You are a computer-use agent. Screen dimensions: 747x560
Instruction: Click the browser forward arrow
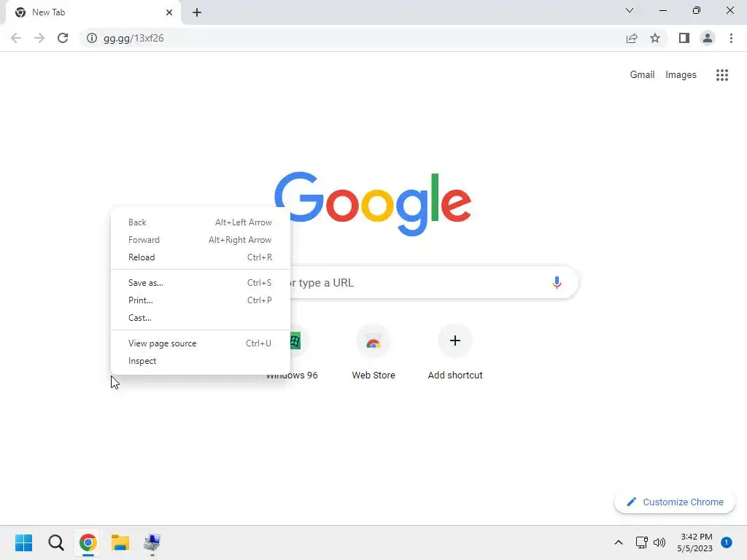click(39, 38)
